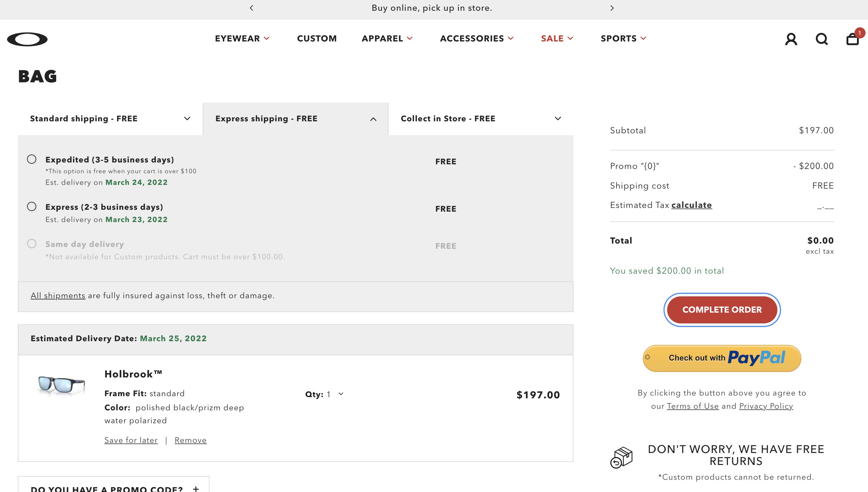Click the Oakley logo
868x492 pixels.
(27, 39)
